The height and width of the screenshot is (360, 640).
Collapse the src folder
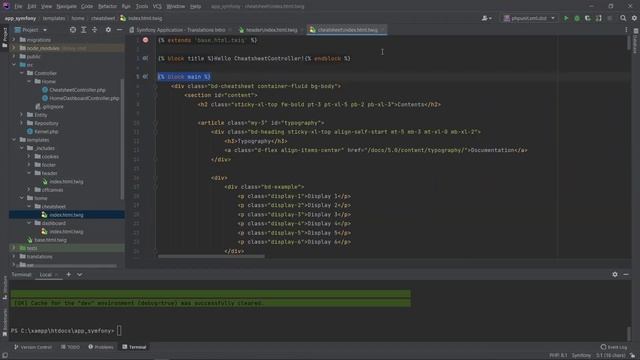click(x=14, y=65)
